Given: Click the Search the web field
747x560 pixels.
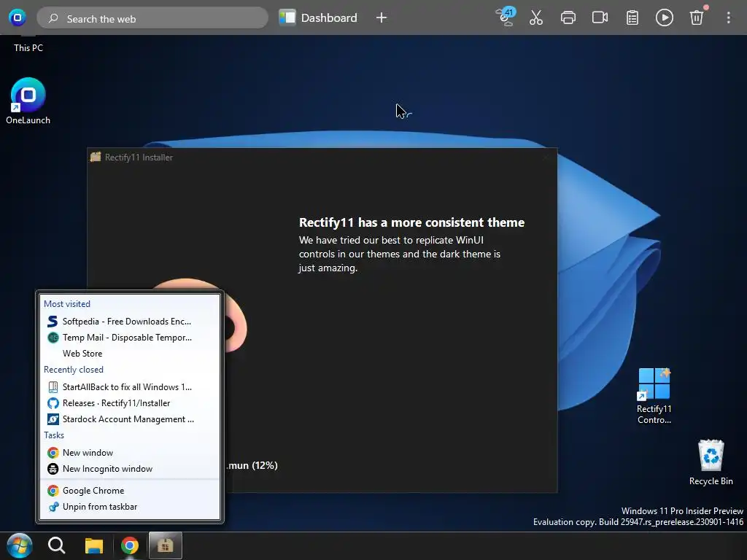Looking at the screenshot, I should (x=152, y=18).
